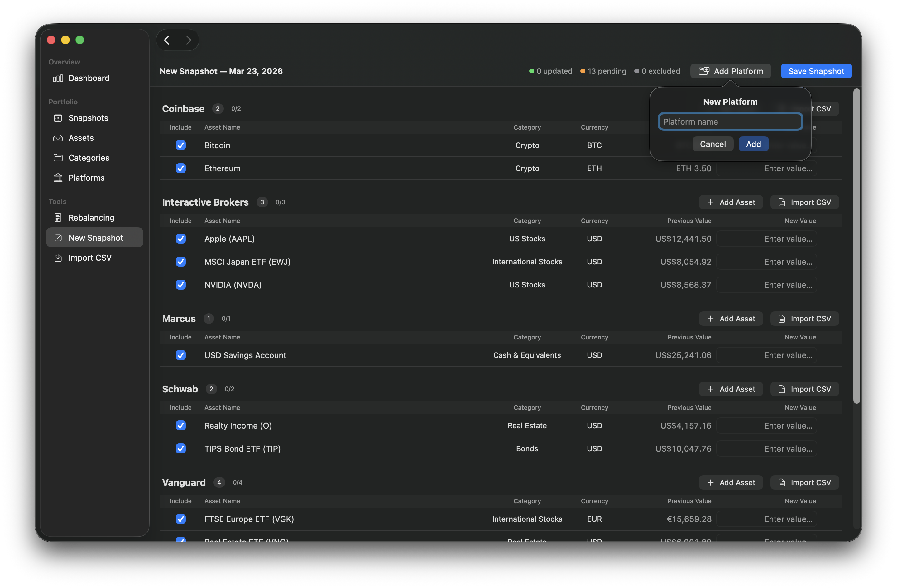The height and width of the screenshot is (588, 897).
Task: Uncheck the Include box for Bitcoin
Action: 180,145
